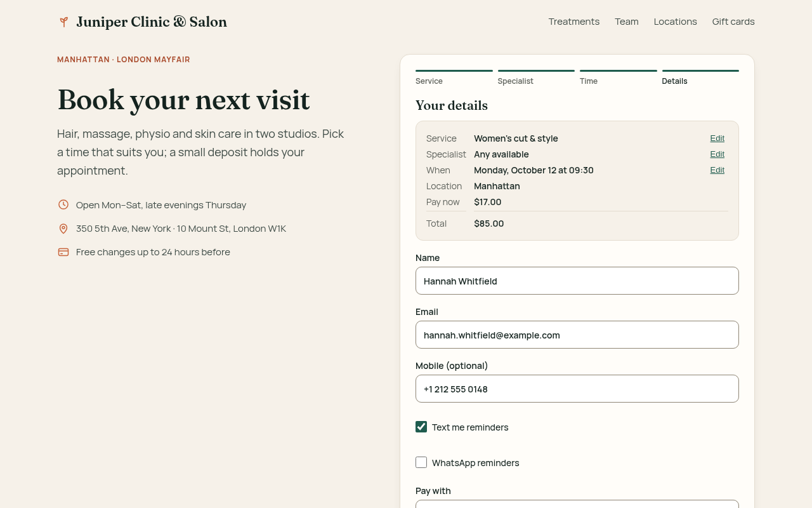Viewport: 812px width, 508px height.
Task: Edit the Monday, October 12 appointment time
Action: [717, 170]
